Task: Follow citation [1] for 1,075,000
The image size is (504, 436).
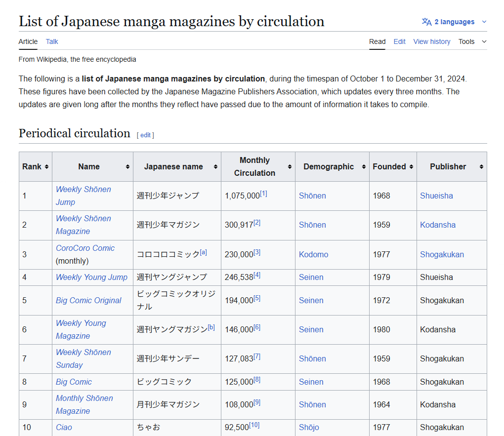Action: [x=263, y=194]
